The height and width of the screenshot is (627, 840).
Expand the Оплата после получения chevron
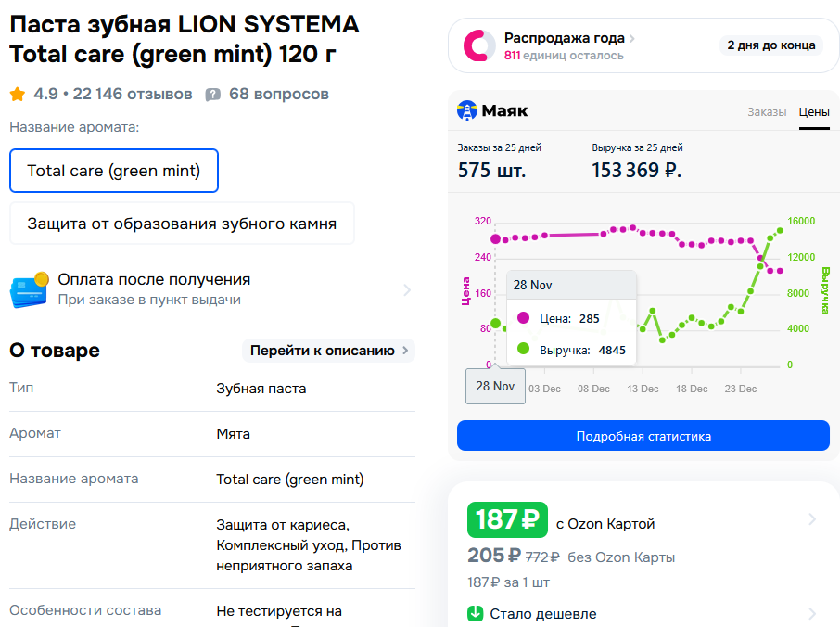point(406,290)
